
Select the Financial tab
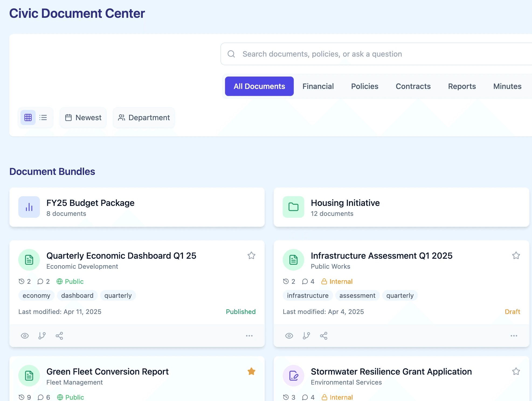[318, 86]
